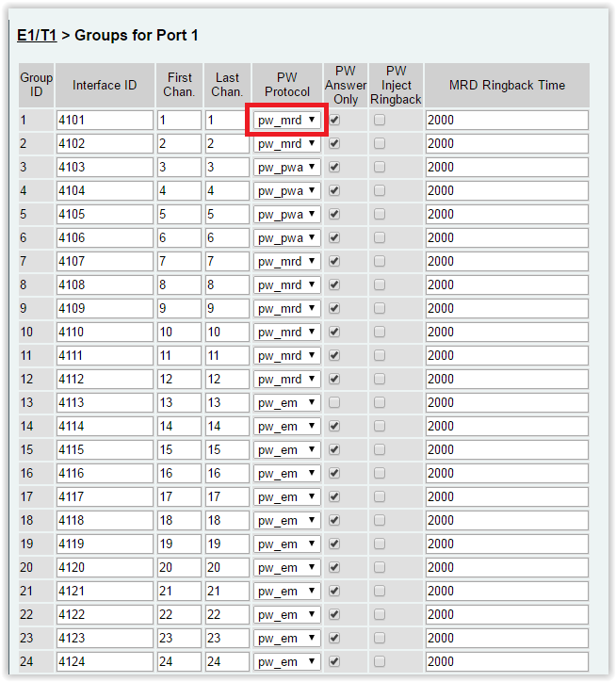Enable PW Inject Ringback for group 18
The image size is (616, 682).
(380, 520)
